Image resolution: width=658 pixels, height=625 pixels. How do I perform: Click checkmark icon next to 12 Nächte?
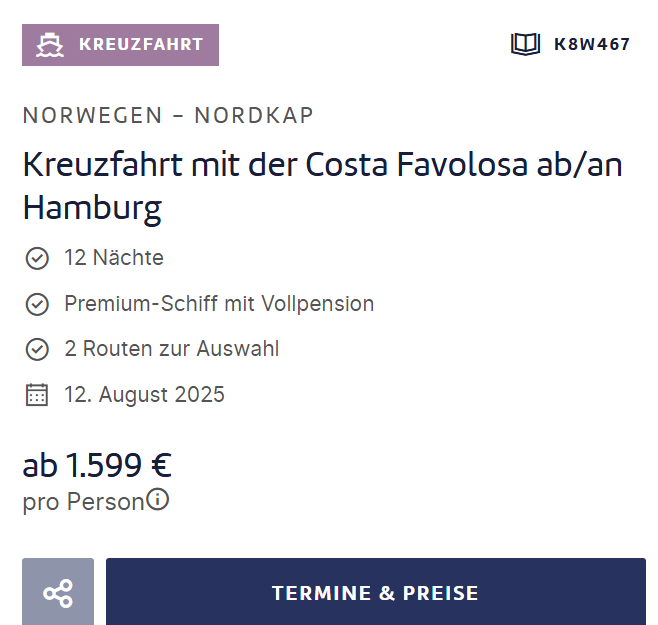[37, 258]
